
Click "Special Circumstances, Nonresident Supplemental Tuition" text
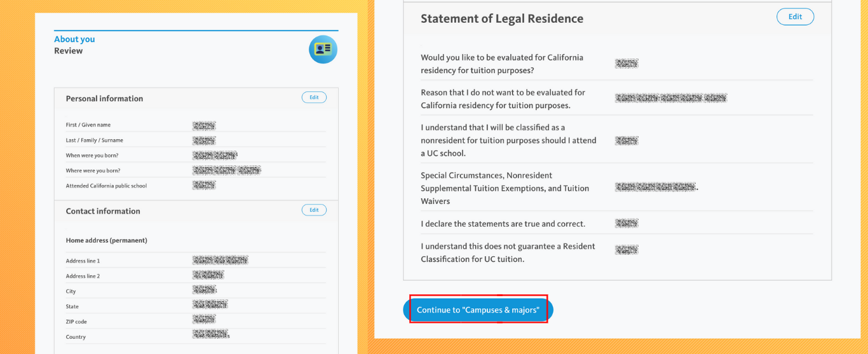[x=505, y=188]
